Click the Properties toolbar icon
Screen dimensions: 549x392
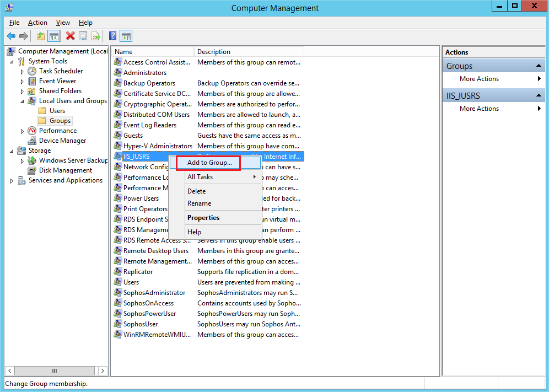[83, 36]
